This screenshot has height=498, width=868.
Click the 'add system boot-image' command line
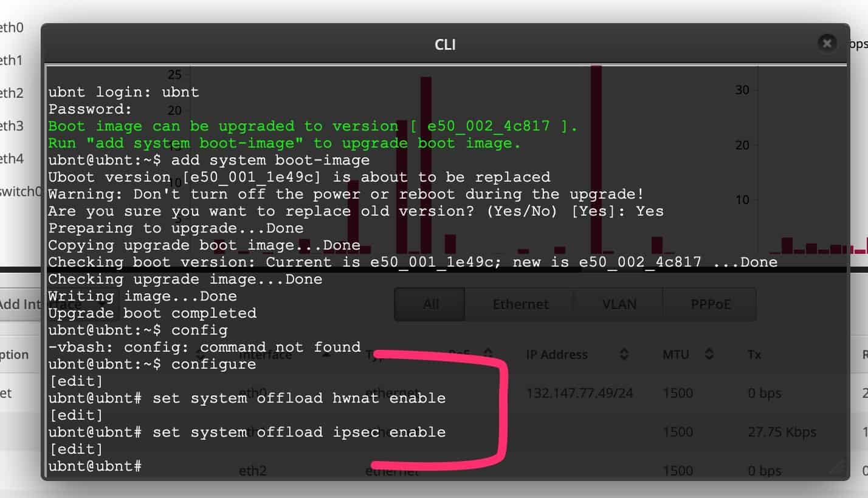point(208,160)
